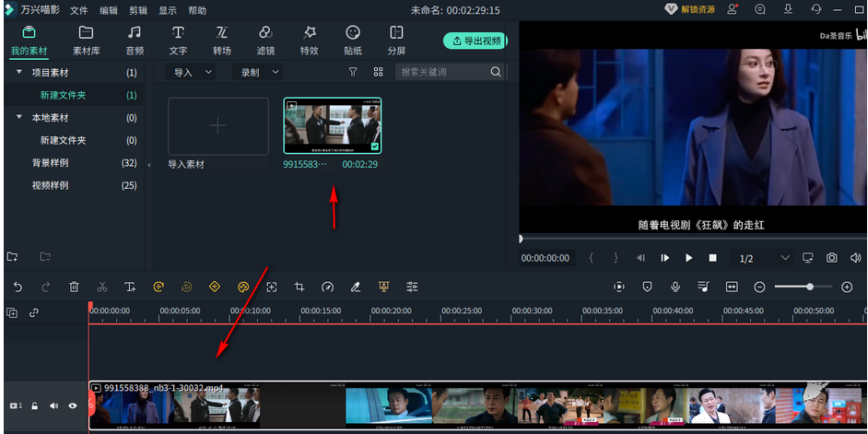868x434 pixels.
Task: Delete selected clip with trash icon
Action: (x=75, y=287)
